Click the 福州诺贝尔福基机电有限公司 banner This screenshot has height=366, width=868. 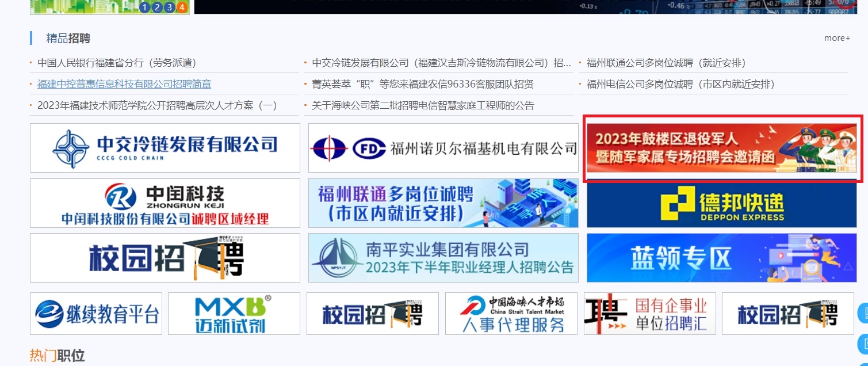coord(443,148)
